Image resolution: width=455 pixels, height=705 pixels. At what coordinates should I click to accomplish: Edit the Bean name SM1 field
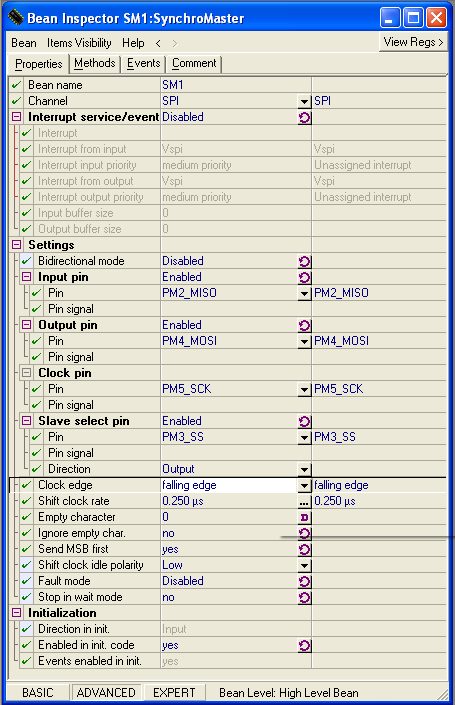pos(236,85)
